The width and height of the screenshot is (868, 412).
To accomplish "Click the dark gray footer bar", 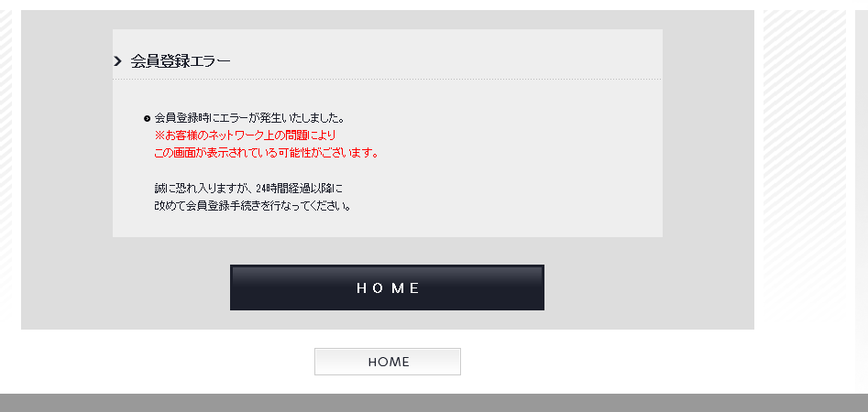I will coord(434,403).
